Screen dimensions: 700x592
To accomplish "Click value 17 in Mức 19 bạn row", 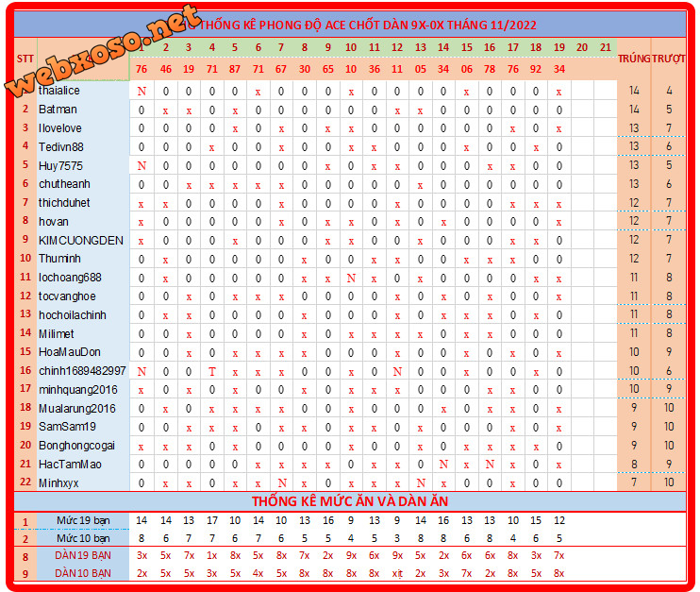I will click(212, 520).
